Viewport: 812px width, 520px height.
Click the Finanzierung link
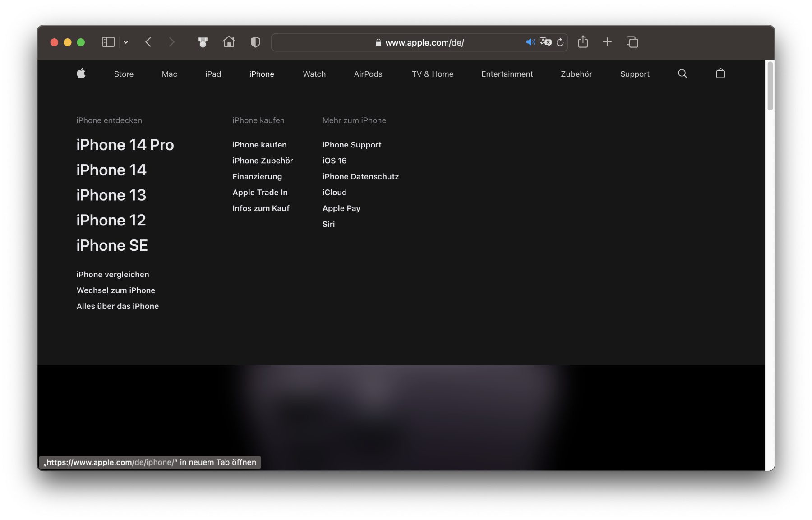[257, 176]
